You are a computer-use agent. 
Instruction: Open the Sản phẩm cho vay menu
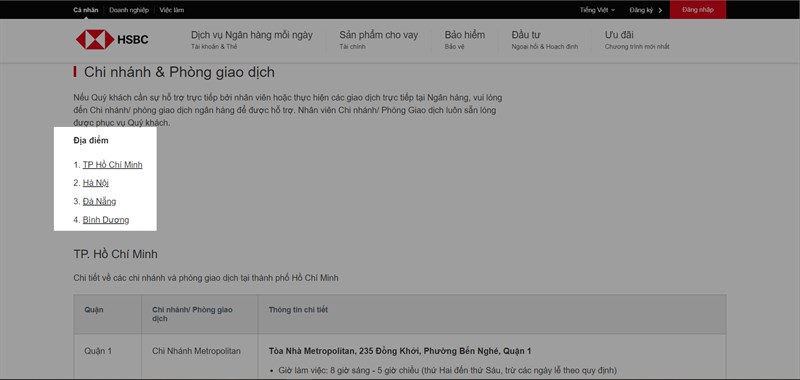click(x=379, y=39)
